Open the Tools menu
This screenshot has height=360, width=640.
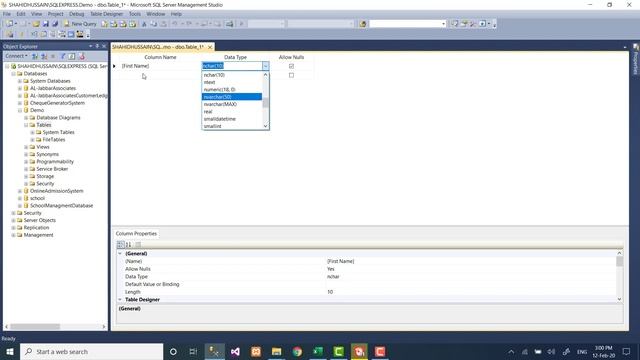[x=135, y=14]
